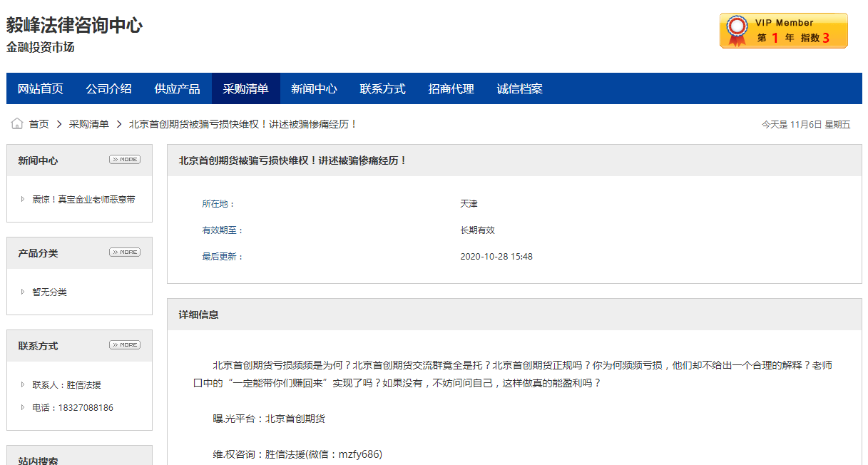The image size is (868, 465).
Task: Click 产品分类 sidebar panel heading
Action: click(x=38, y=253)
